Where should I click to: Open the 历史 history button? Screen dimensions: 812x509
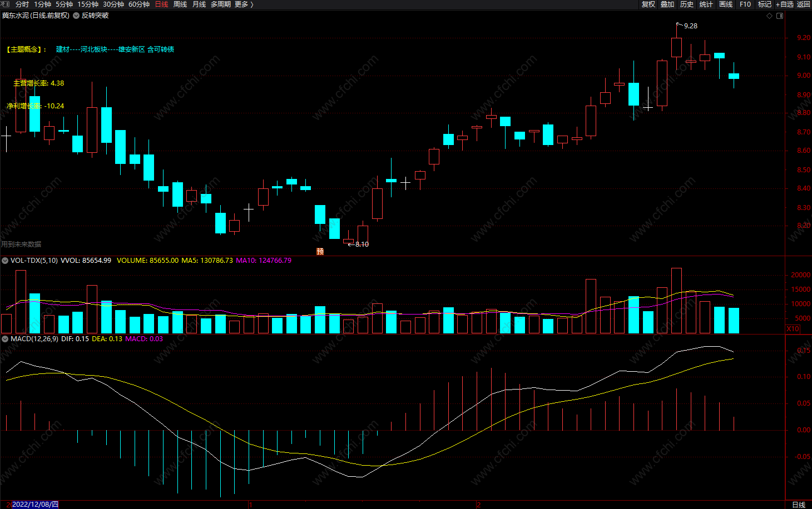click(x=687, y=4)
